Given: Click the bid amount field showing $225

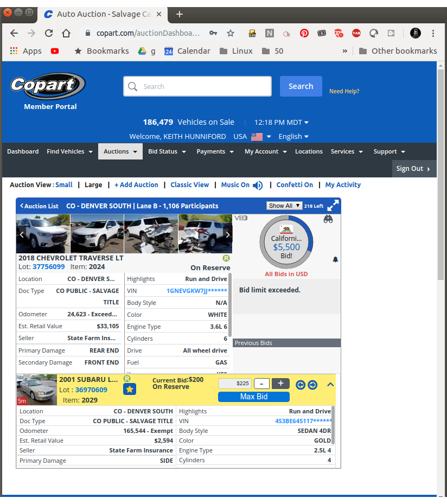Looking at the screenshot, I should [234, 384].
